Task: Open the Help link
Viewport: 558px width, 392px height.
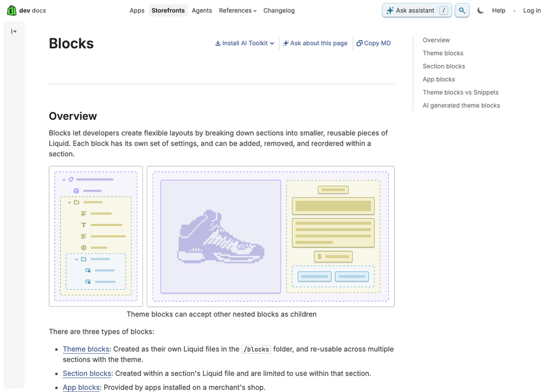Action: pos(499,10)
